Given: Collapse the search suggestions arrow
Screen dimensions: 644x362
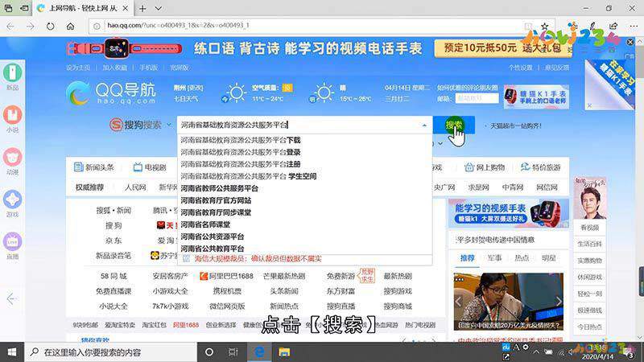Looking at the screenshot, I should [x=424, y=125].
